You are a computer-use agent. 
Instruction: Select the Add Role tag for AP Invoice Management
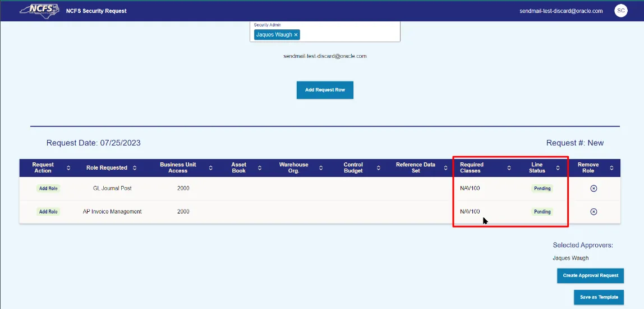(x=48, y=211)
